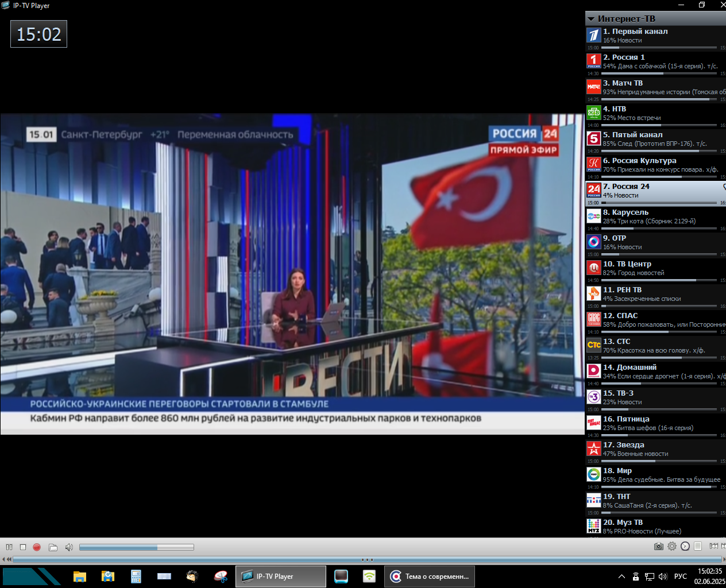Select the active Россия 24 entry
Screen dimensions: 726x588
pos(655,193)
